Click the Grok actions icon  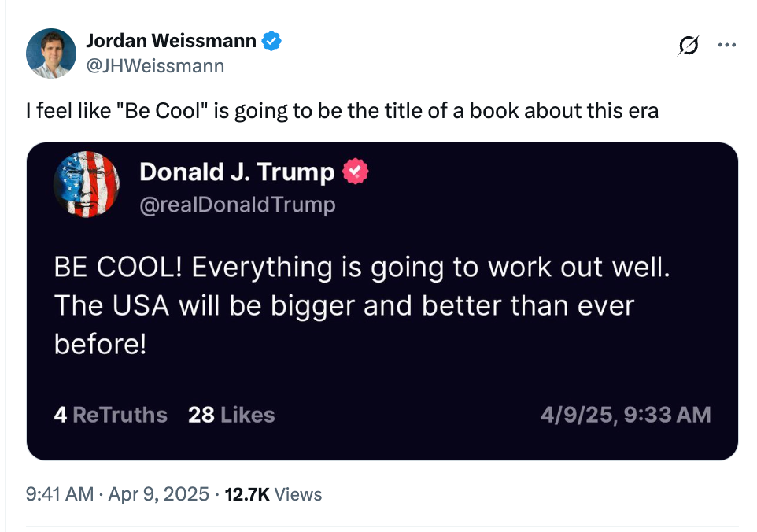(x=688, y=46)
